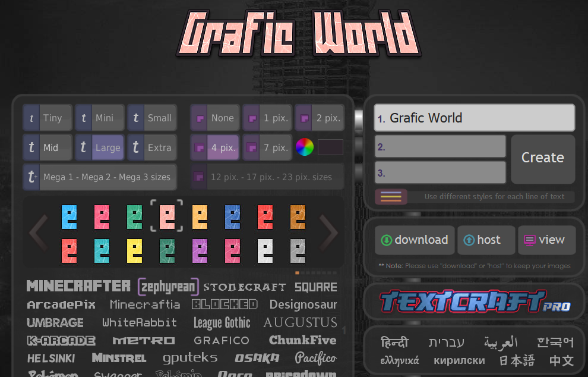Choose the MINECRAFTER font
Screen dimensions: 588x377
(x=78, y=285)
